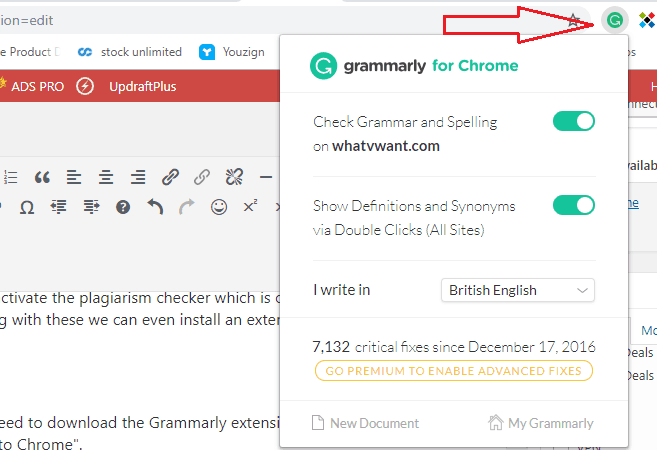Image resolution: width=657 pixels, height=450 pixels.
Task: Apply superscript formatting
Action: (x=250, y=206)
